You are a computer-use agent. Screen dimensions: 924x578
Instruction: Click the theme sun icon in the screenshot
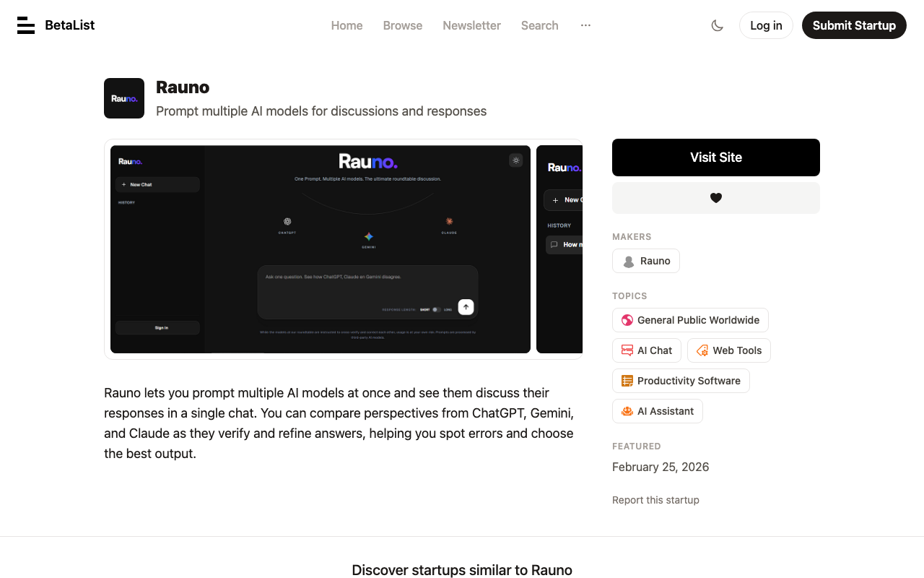click(x=515, y=160)
